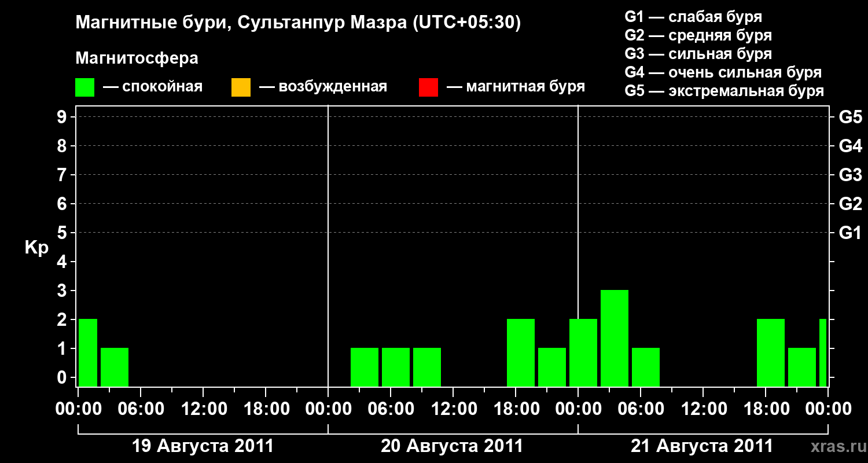Screen dimensions: 868x463
Task: Click the 'G2' right-axis label
Action: point(851,204)
